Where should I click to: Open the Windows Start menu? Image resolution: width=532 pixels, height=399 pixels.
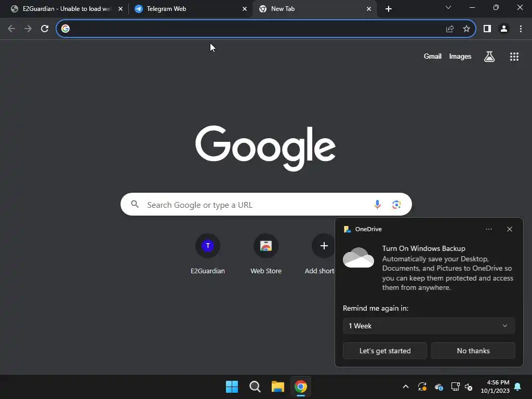232,387
